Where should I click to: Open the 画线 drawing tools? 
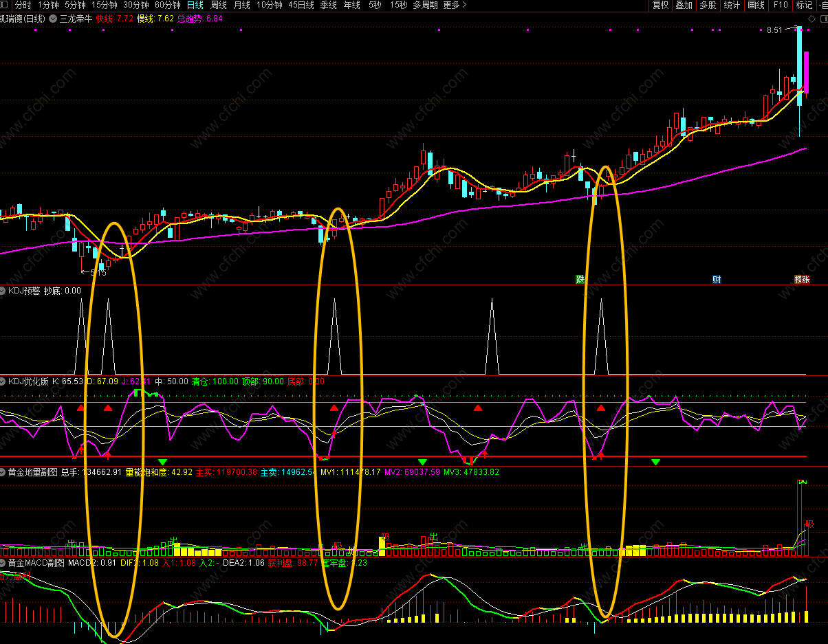pos(756,5)
